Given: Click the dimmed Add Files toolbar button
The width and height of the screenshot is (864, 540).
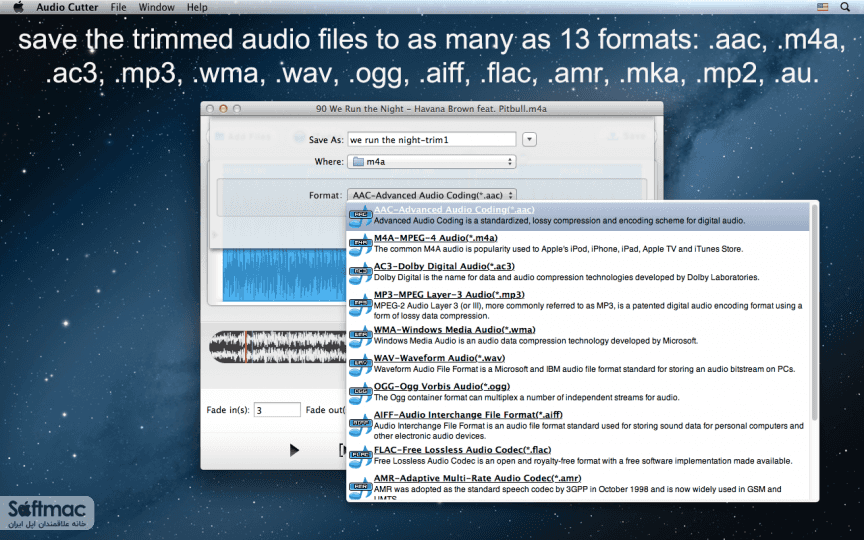Looking at the screenshot, I should [x=243, y=136].
